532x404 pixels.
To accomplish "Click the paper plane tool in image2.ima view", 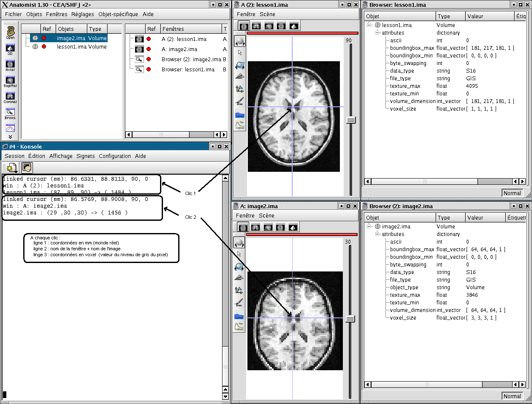I will click(x=239, y=278).
